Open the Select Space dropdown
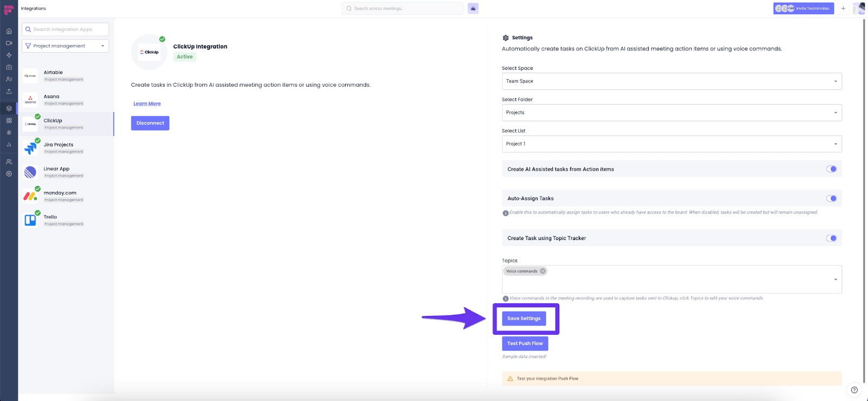868x401 pixels. tap(672, 81)
